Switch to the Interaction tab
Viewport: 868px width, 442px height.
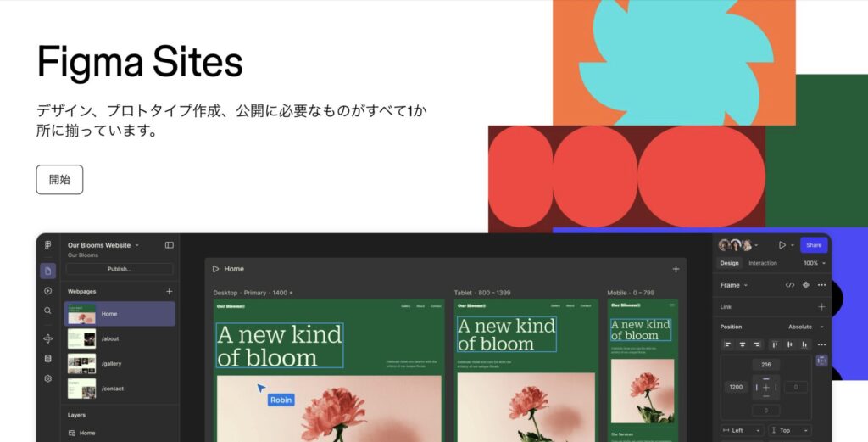pyautogui.click(x=763, y=263)
